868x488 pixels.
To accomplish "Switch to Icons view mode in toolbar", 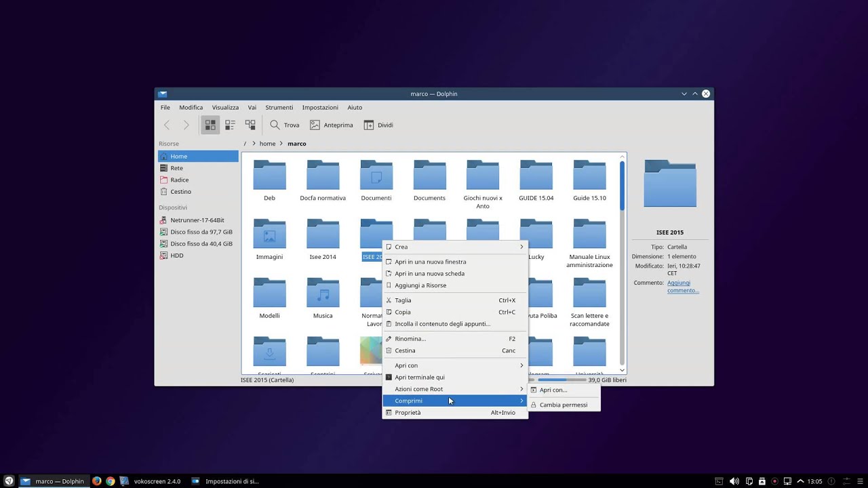I will pos(210,125).
